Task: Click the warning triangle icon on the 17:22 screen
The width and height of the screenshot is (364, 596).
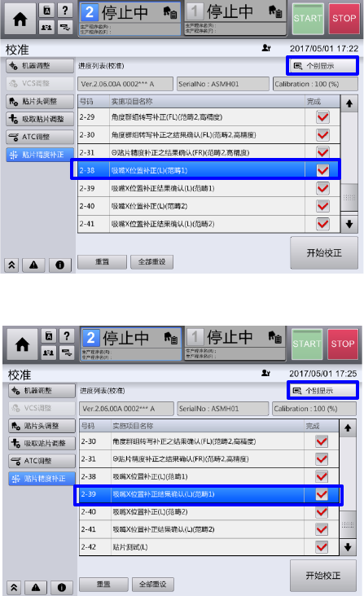Action: coord(34,265)
